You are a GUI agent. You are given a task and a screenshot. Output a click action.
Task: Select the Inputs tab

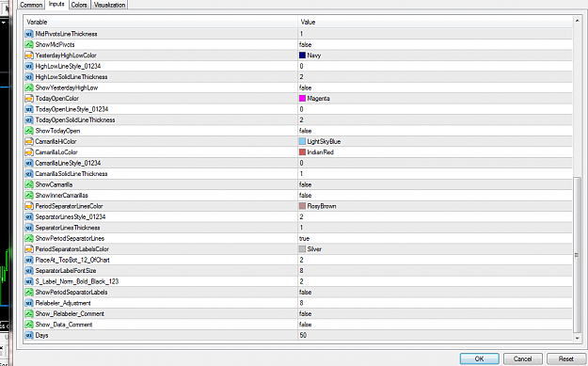pos(56,4)
